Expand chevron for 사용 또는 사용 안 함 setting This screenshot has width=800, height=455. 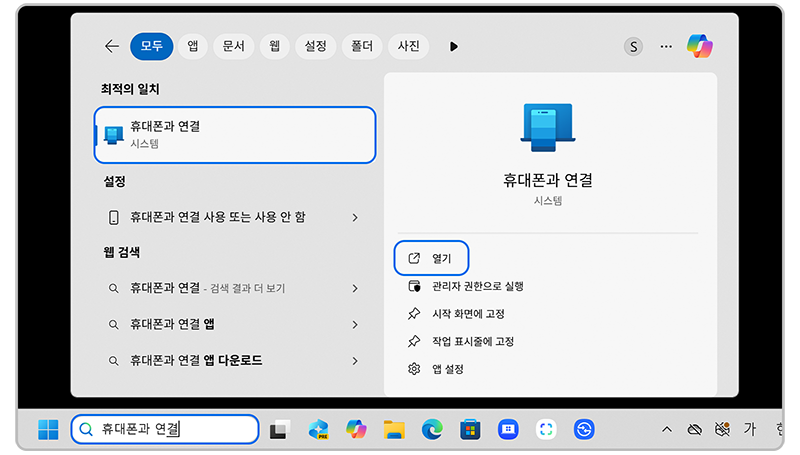(x=355, y=218)
